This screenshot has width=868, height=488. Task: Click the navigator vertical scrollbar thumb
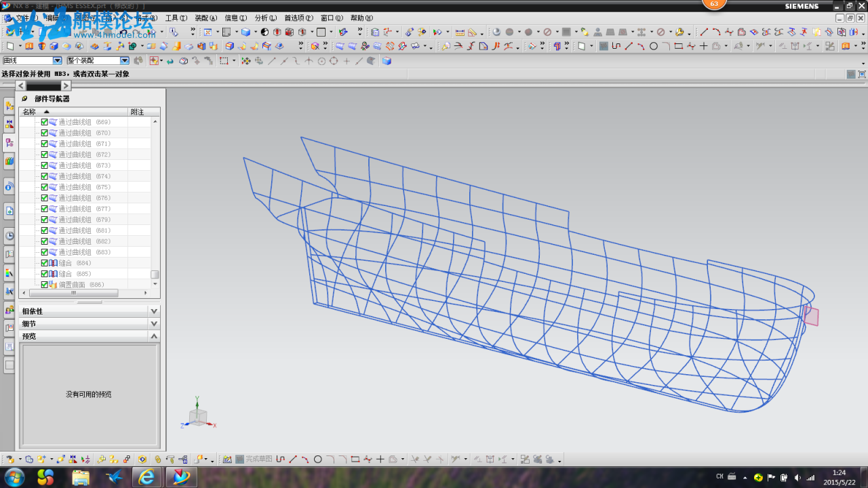[155, 274]
